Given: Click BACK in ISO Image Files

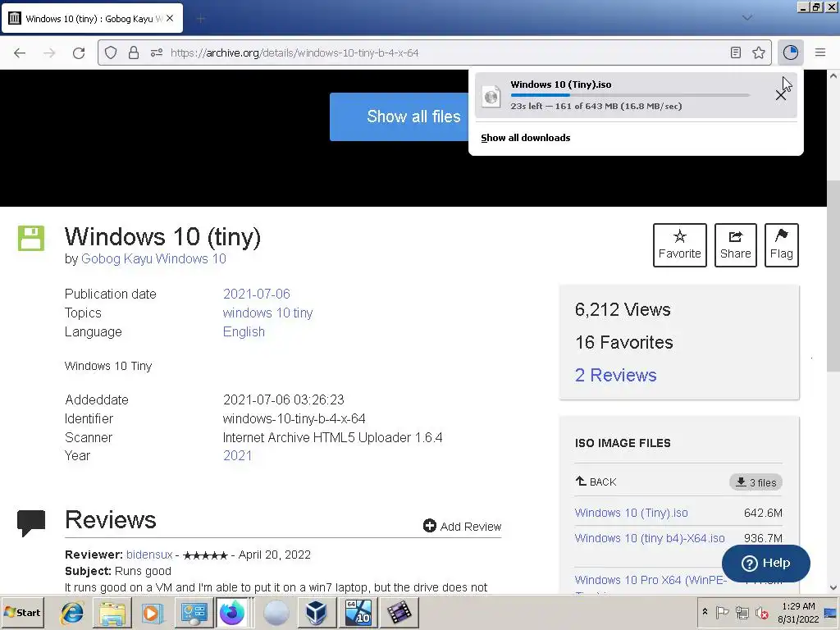Looking at the screenshot, I should point(596,482).
